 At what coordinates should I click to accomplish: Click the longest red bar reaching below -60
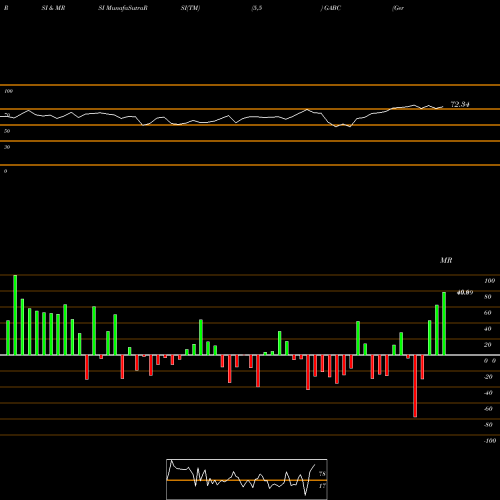[415, 386]
